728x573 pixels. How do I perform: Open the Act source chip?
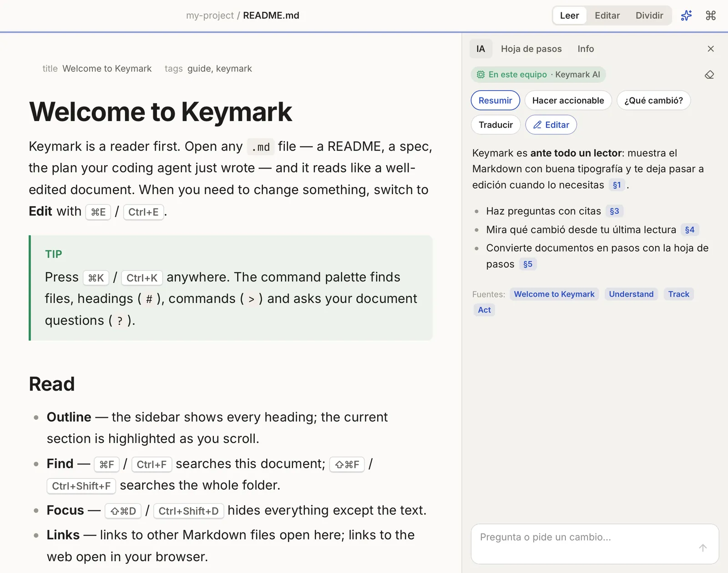[x=485, y=310]
